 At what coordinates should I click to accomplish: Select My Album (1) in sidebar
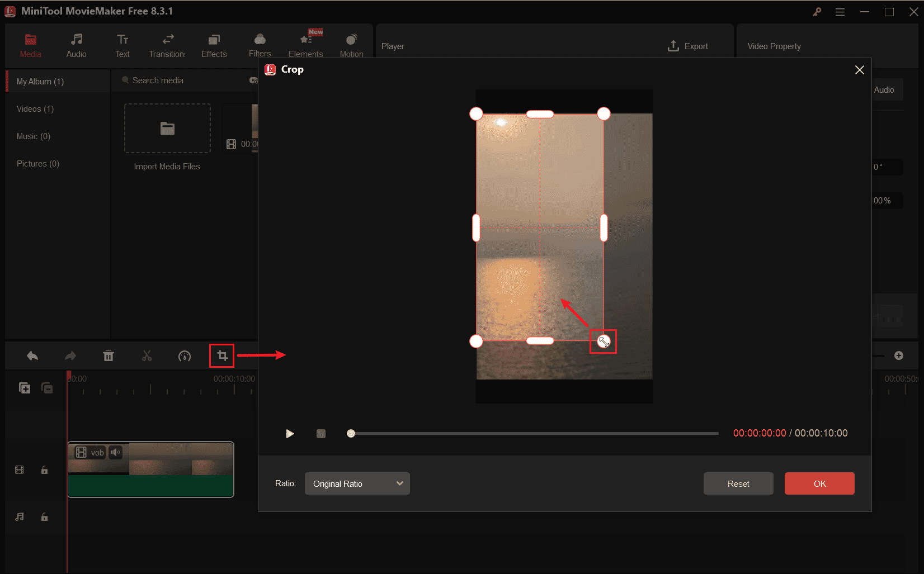pyautogui.click(x=58, y=82)
